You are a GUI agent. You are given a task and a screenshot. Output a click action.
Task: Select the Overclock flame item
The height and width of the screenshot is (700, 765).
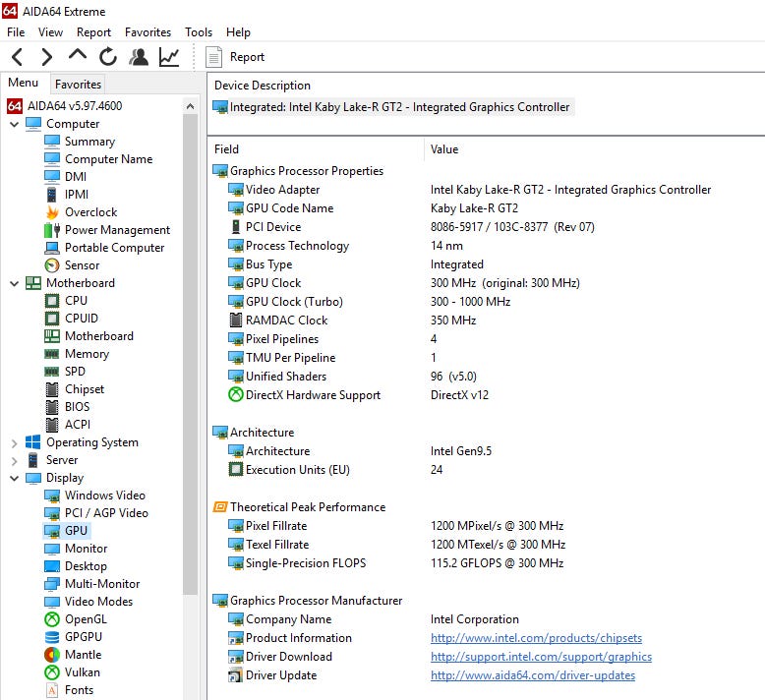89,212
